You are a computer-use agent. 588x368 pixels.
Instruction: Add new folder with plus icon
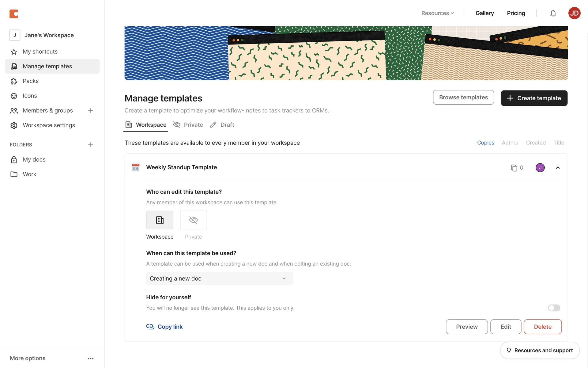tap(91, 145)
